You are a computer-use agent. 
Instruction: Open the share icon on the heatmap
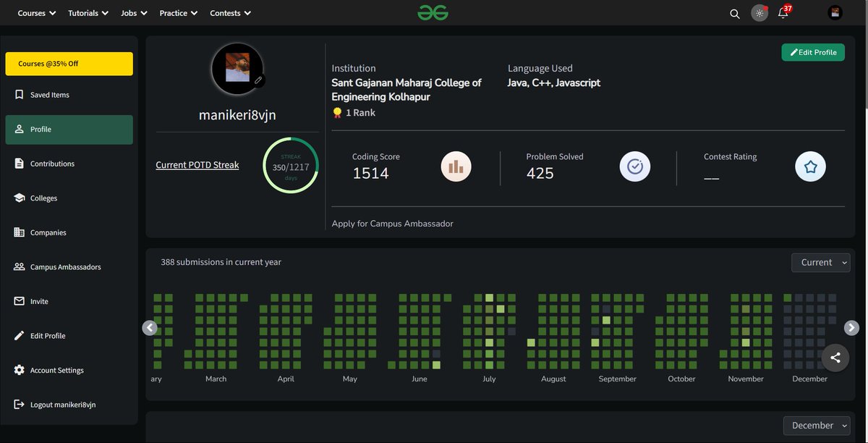(x=835, y=357)
